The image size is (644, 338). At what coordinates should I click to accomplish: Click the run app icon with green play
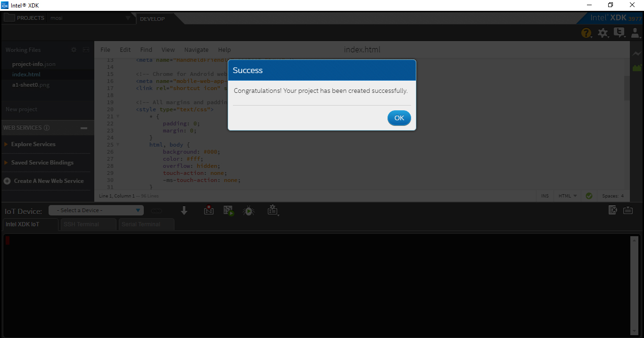click(229, 211)
